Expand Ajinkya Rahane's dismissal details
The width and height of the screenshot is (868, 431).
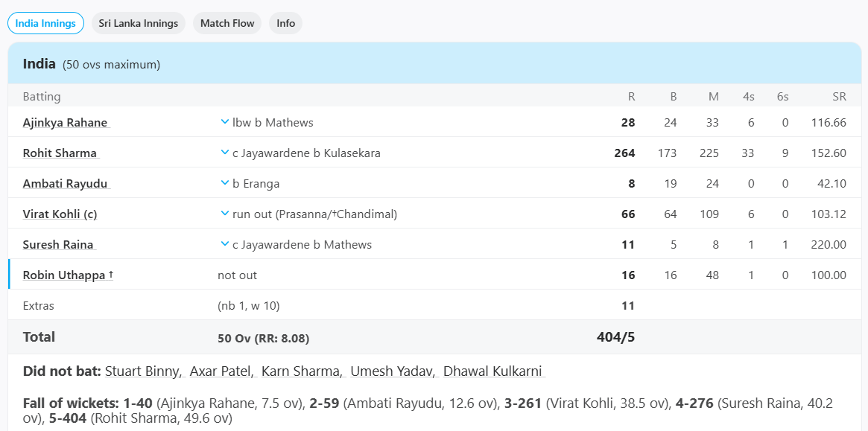pos(224,122)
